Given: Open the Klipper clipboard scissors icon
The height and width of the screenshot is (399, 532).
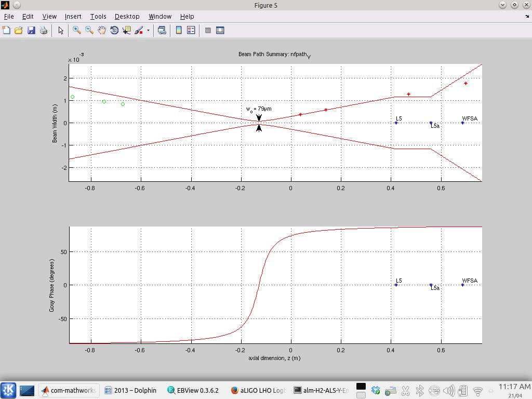Looking at the screenshot, I should [405, 391].
